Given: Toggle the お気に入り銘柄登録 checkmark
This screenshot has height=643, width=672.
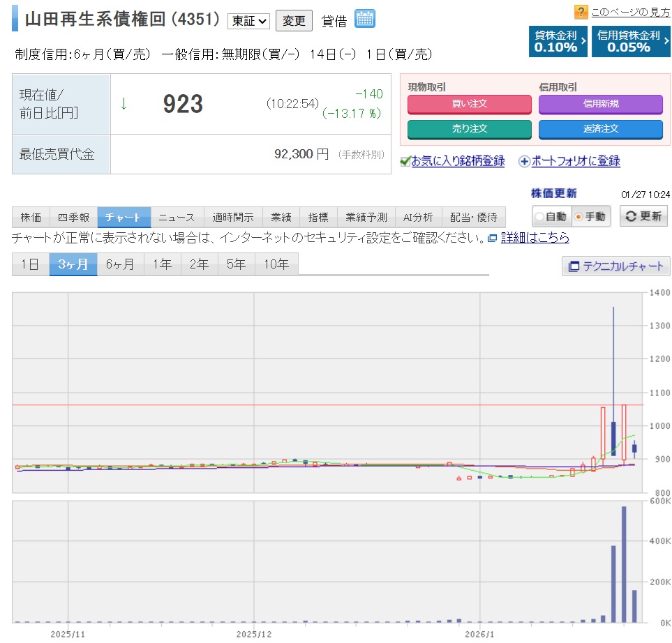Looking at the screenshot, I should [x=405, y=162].
